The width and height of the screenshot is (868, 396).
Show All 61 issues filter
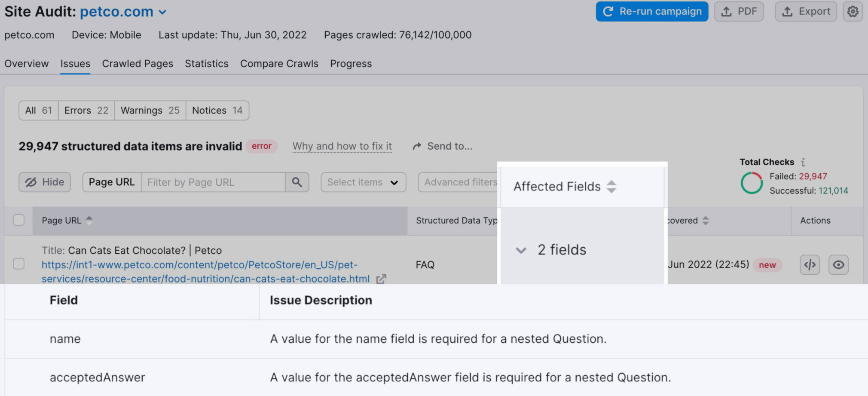point(39,111)
